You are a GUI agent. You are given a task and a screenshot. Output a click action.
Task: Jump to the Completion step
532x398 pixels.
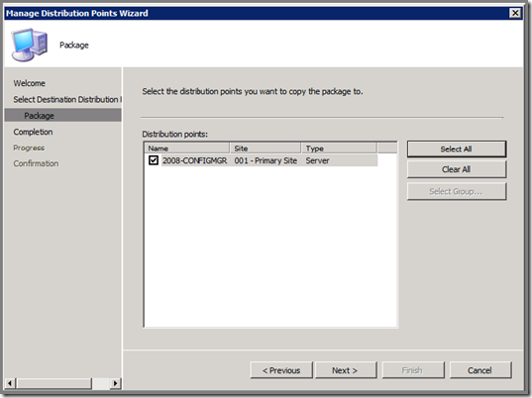point(33,132)
